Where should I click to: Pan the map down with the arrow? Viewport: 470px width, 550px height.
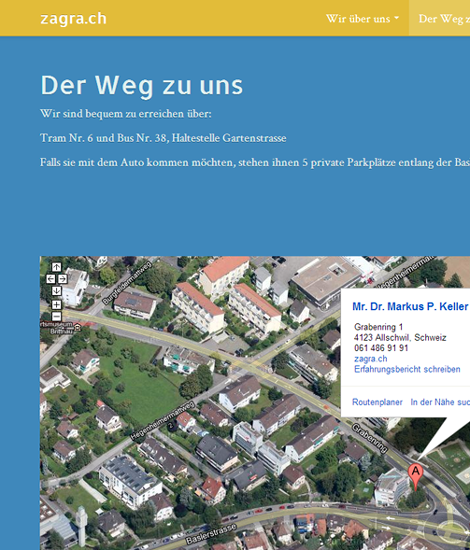tap(56, 291)
